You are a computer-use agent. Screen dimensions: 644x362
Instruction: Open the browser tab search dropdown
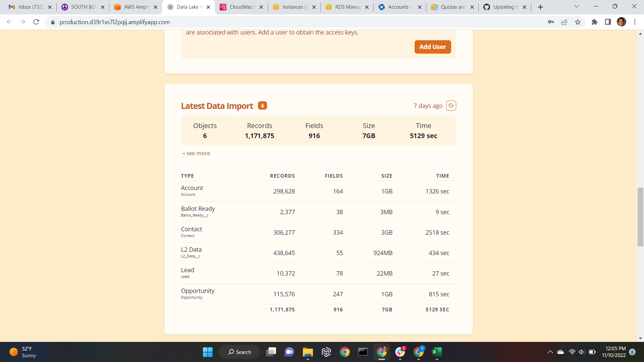[x=576, y=7]
